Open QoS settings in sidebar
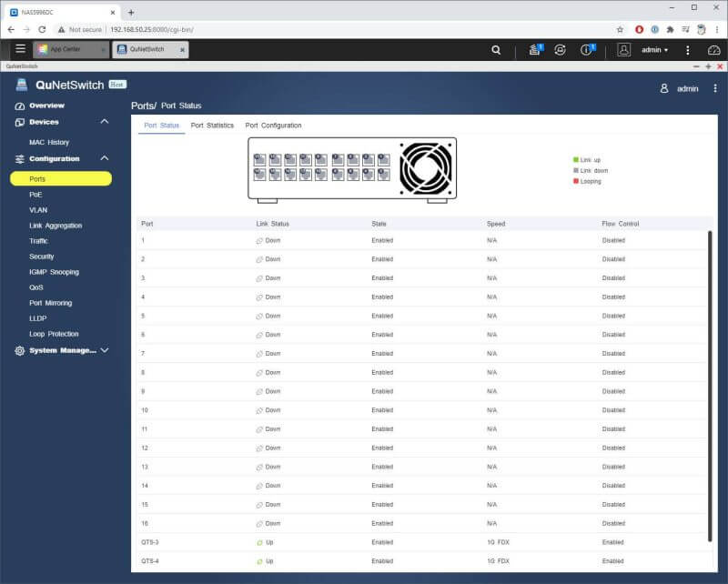The image size is (728, 584). (35, 287)
